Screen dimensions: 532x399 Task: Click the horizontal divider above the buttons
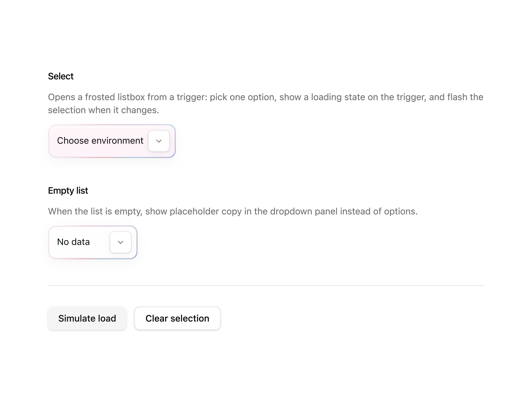coord(266,286)
